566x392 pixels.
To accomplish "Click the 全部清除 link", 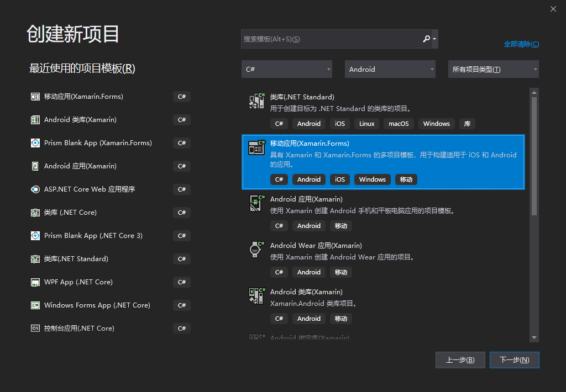I will pyautogui.click(x=521, y=44).
